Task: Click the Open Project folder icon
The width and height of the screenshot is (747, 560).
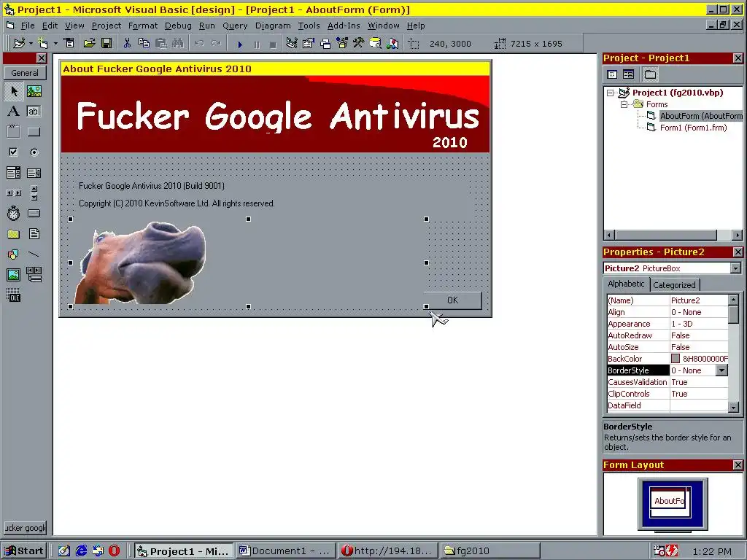Action: 89,43
